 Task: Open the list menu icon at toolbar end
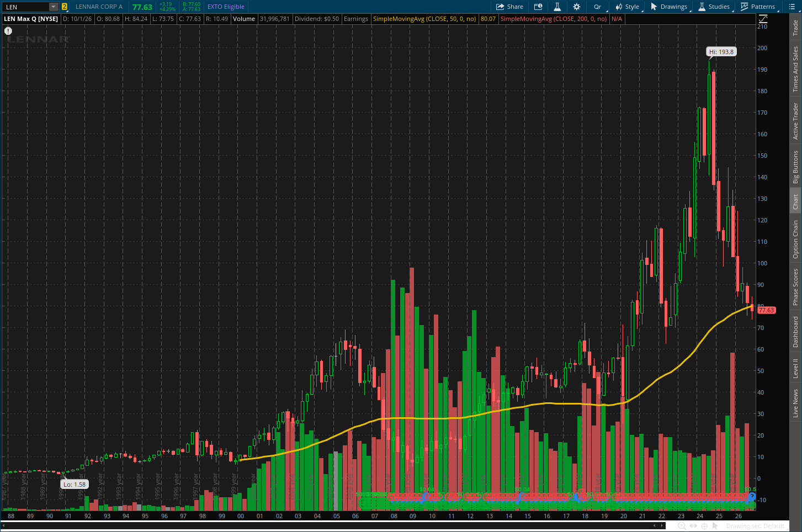(x=792, y=7)
